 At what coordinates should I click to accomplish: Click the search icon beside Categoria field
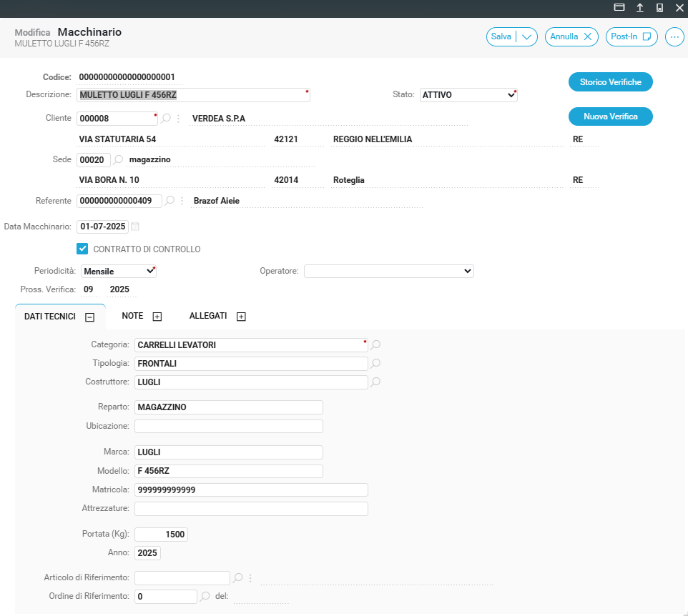pos(375,345)
